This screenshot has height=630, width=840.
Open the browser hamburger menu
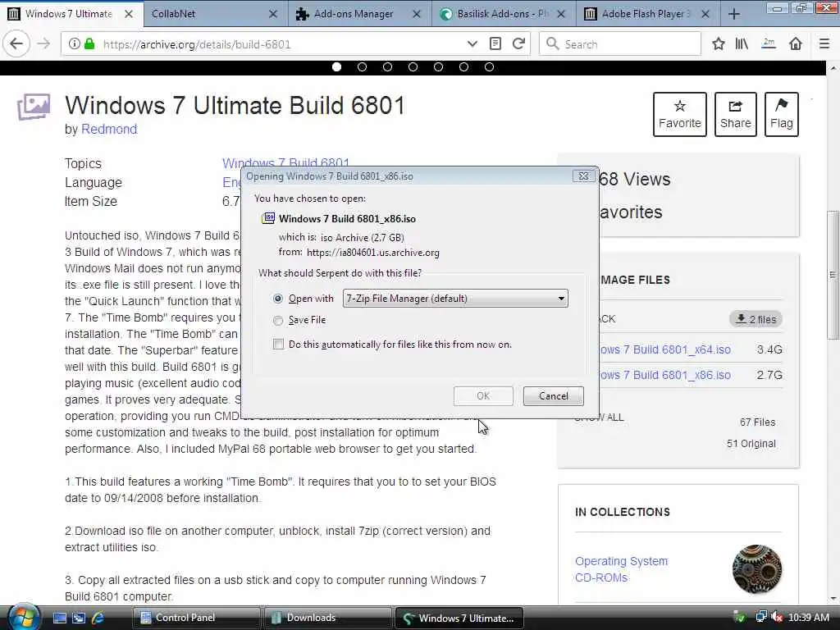pos(824,44)
